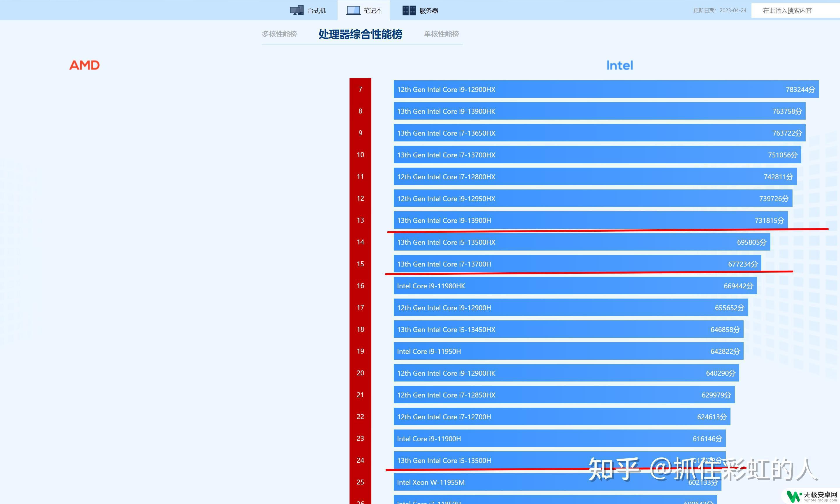The width and height of the screenshot is (840, 504).
Task: Select the i9-12900HX bar
Action: (606, 89)
